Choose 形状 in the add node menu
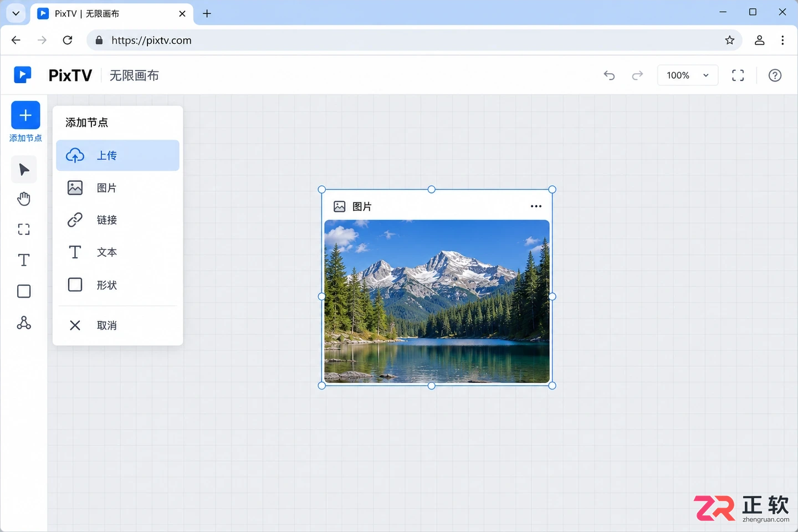This screenshot has height=532, width=798. tap(117, 285)
